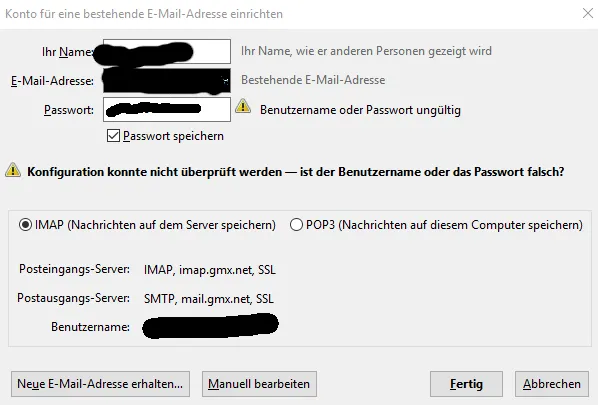Click the warning icon beside the password error
The height and width of the screenshot is (405, 598).
coord(243,106)
